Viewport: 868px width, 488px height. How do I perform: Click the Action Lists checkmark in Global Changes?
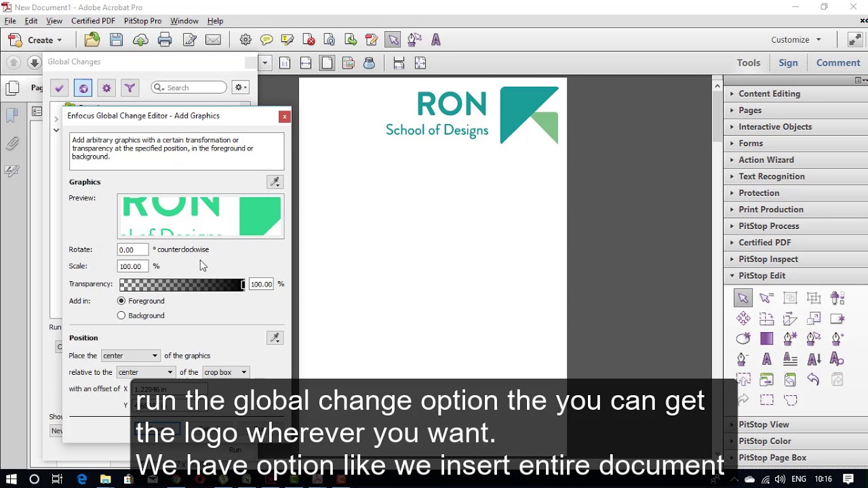[59, 87]
